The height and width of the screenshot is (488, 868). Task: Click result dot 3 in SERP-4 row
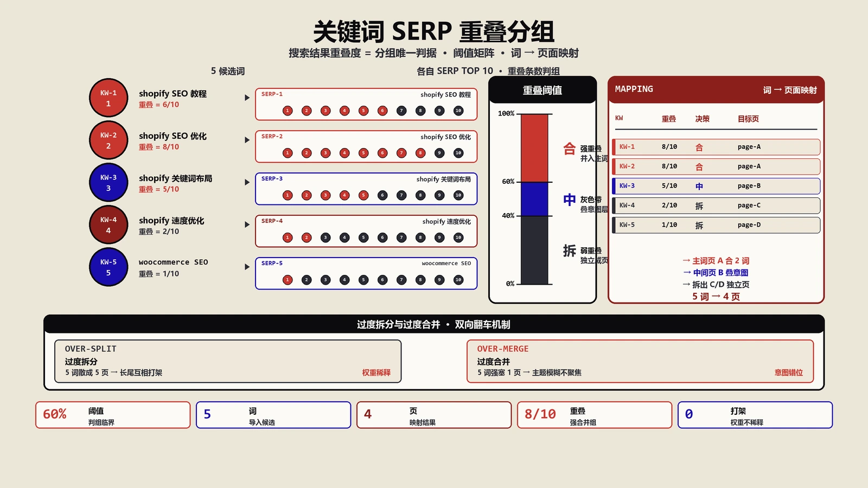click(x=325, y=237)
